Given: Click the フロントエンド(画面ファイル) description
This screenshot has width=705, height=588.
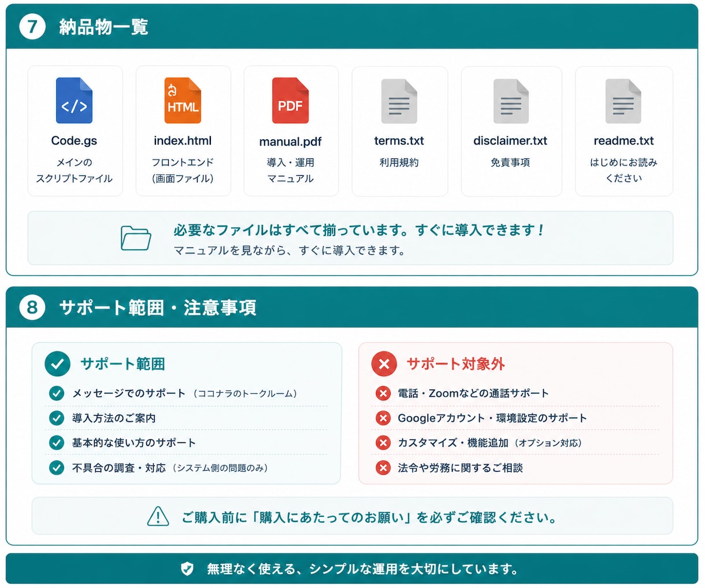Looking at the screenshot, I should point(183,171).
